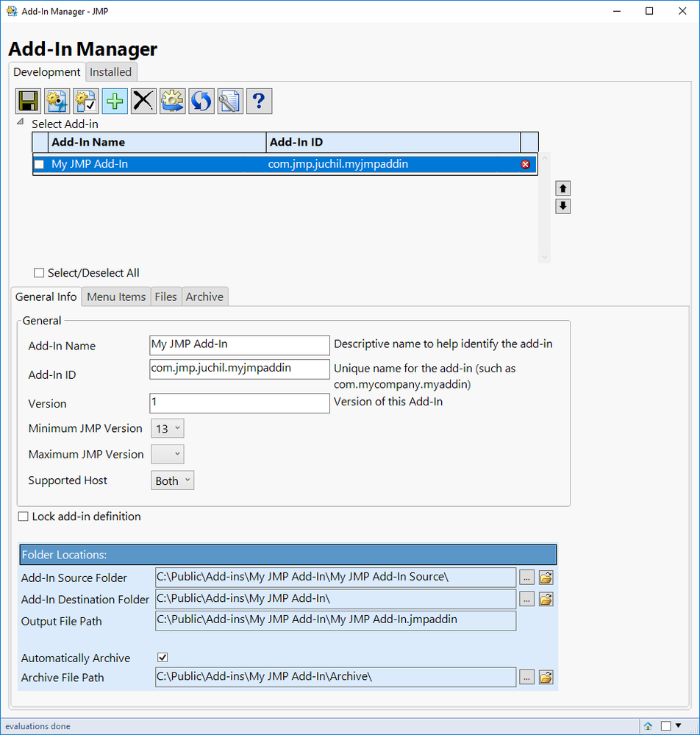The image size is (700, 735).
Task: Click the Archive File Path field
Action: click(x=335, y=677)
